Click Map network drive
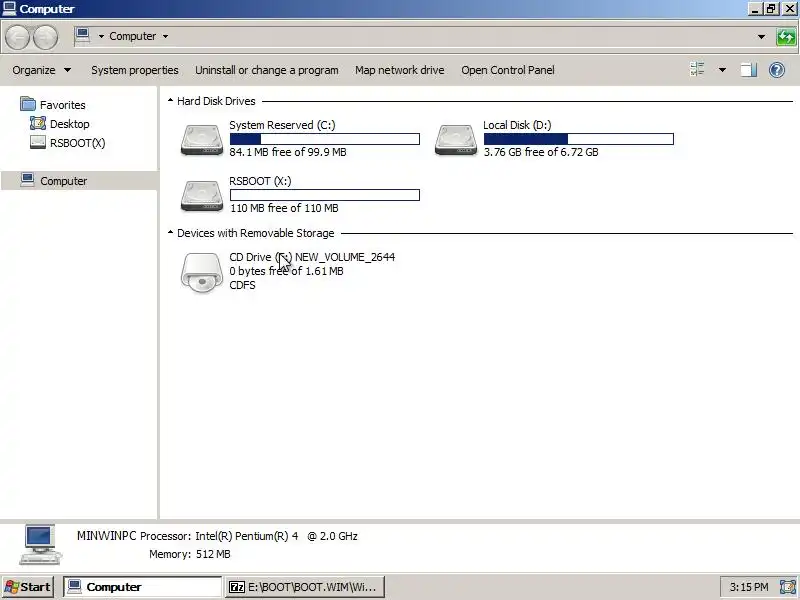This screenshot has height=600, width=800. (399, 70)
